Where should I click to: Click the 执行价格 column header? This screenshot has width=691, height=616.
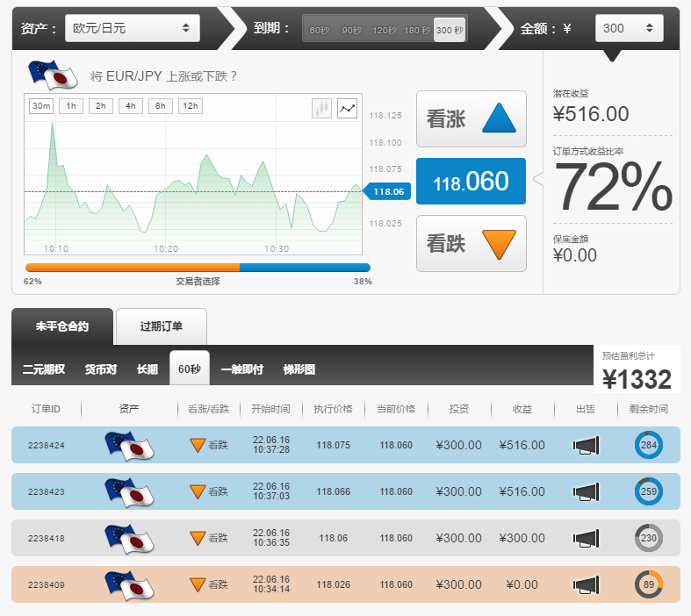[333, 409]
